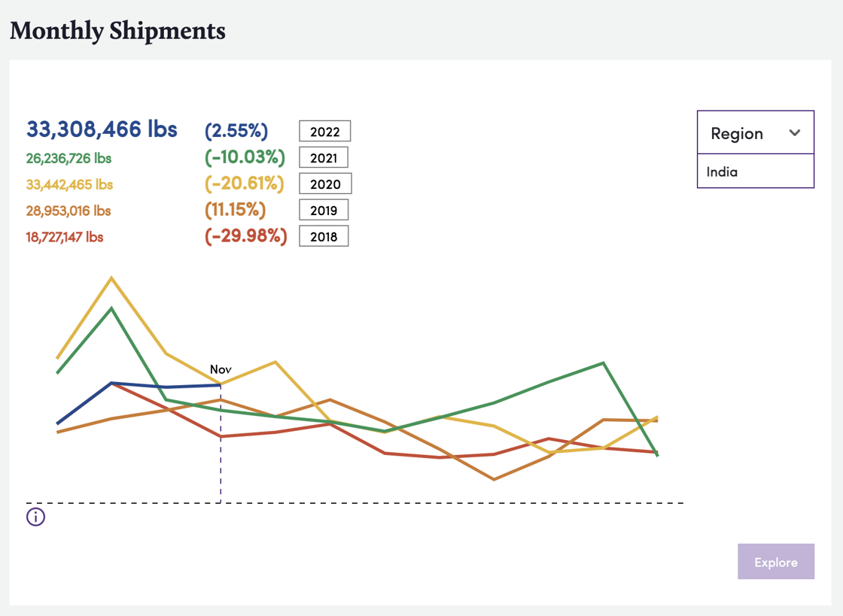Open the shipment data info icon
Viewport: 843px width, 616px height.
[x=35, y=517]
